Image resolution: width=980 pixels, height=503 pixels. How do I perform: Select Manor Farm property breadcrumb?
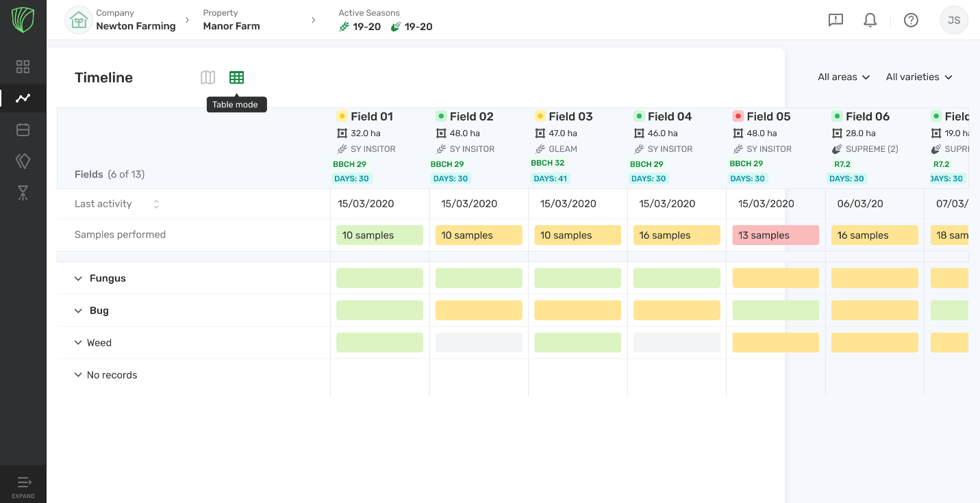(x=231, y=26)
